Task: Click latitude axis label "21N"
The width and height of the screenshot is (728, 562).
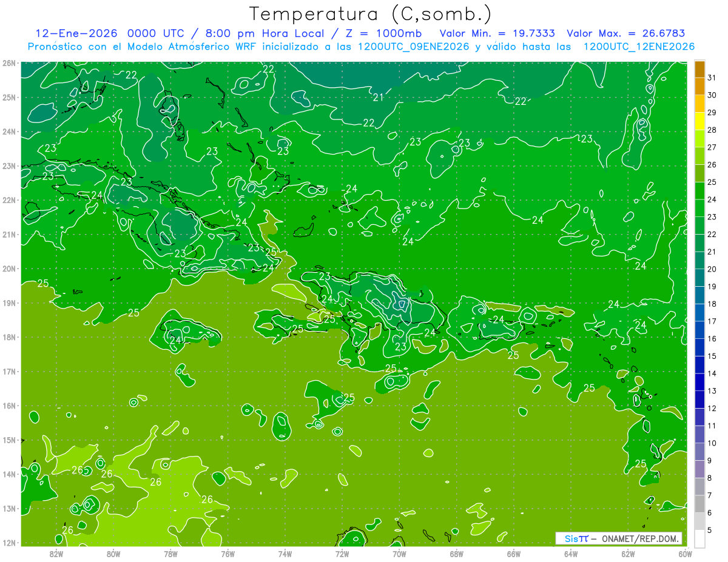Action: (x=8, y=235)
